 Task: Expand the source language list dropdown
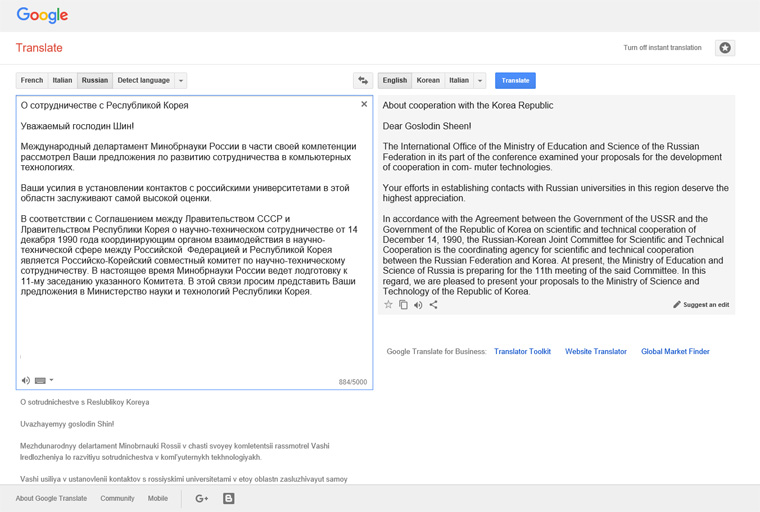[x=181, y=80]
